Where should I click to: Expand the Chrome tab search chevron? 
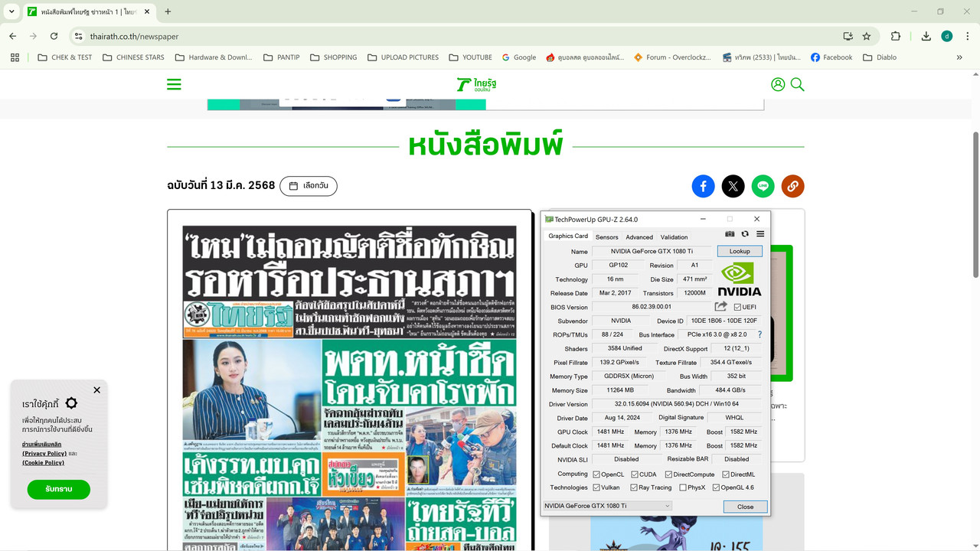(11, 11)
